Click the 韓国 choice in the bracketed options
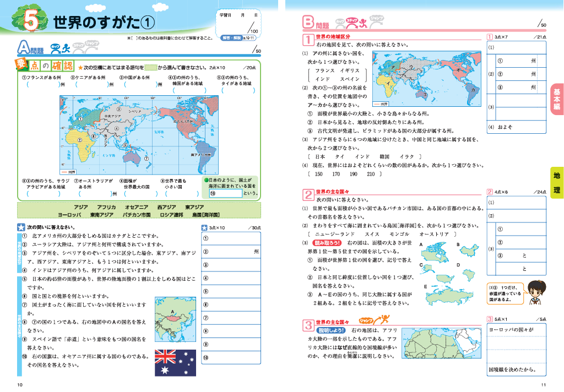564x392 pixels. 384,157
